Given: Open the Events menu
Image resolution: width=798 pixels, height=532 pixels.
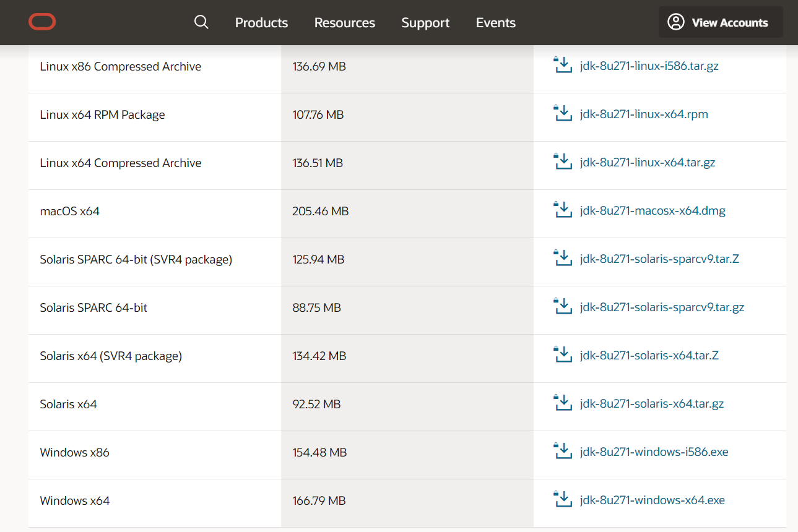Looking at the screenshot, I should tap(495, 23).
